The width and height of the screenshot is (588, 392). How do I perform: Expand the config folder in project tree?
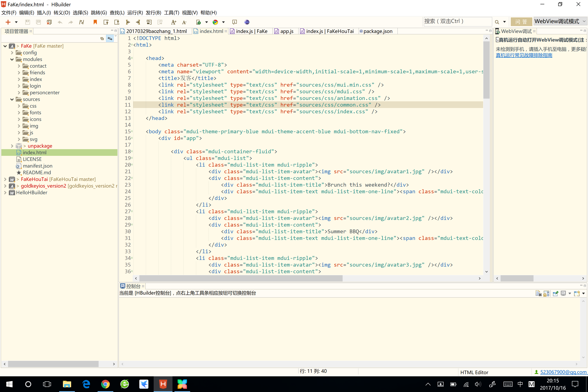(12, 53)
